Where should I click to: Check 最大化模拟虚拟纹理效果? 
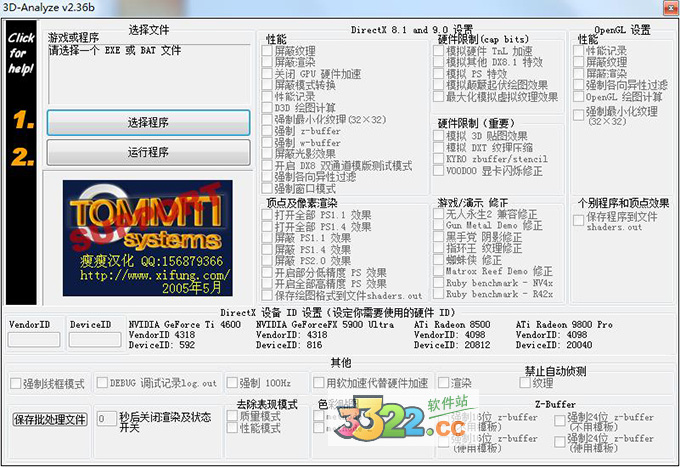[x=438, y=97]
